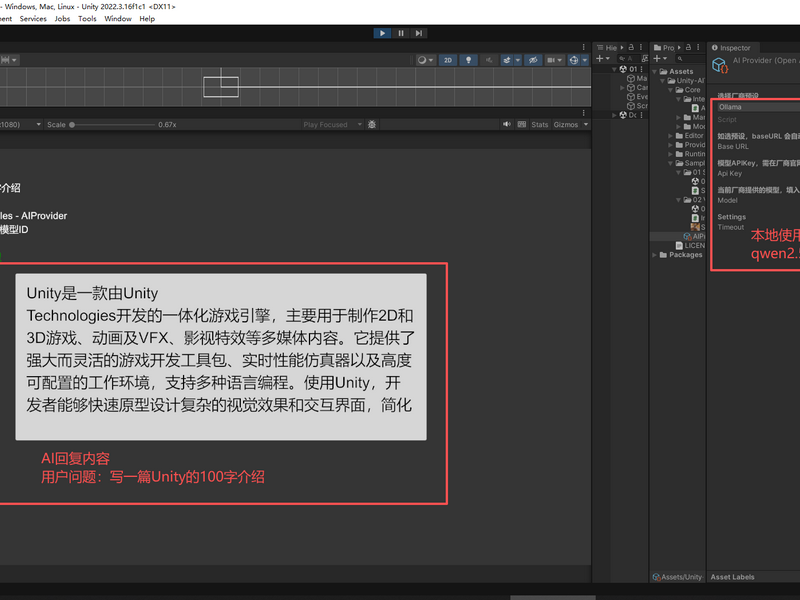
Task: Open the scene effects dropdown arrow
Action: tap(518, 60)
